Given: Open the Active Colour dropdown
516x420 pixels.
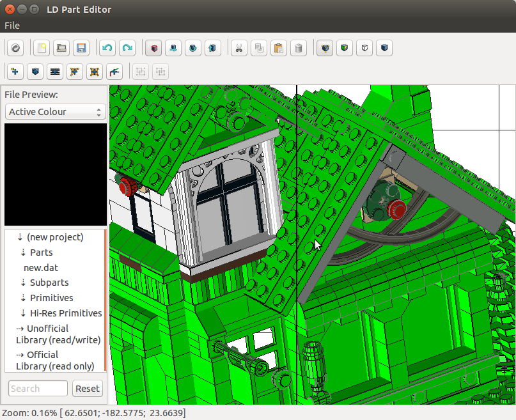Looking at the screenshot, I should 55,112.
